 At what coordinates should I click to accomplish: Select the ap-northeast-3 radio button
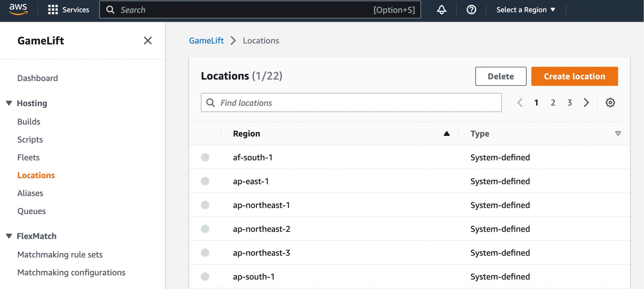pyautogui.click(x=205, y=253)
